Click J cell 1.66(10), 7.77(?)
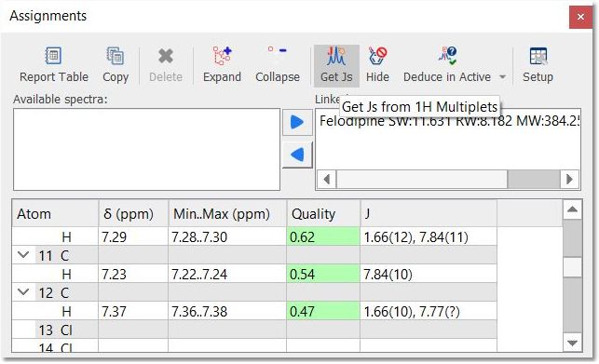599x364 pixels. pyautogui.click(x=429, y=311)
